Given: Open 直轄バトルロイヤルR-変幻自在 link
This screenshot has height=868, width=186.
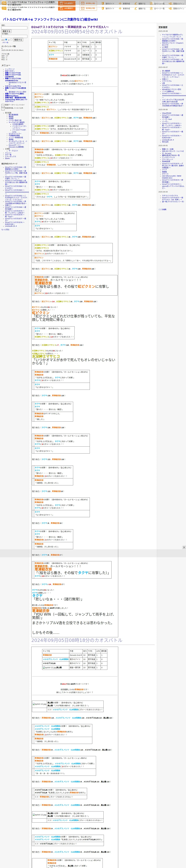Looking at the screenshot, I should (x=15, y=89).
